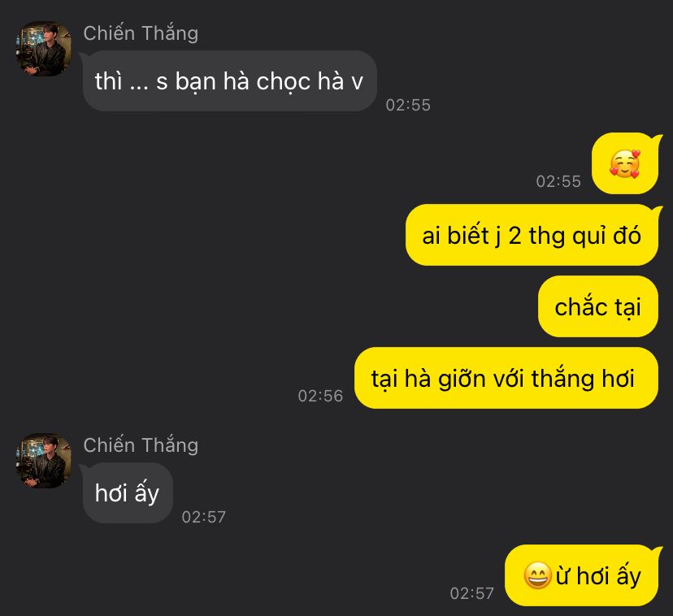Tap the grinning emoji in last message
The image size is (673, 616).
(x=537, y=575)
